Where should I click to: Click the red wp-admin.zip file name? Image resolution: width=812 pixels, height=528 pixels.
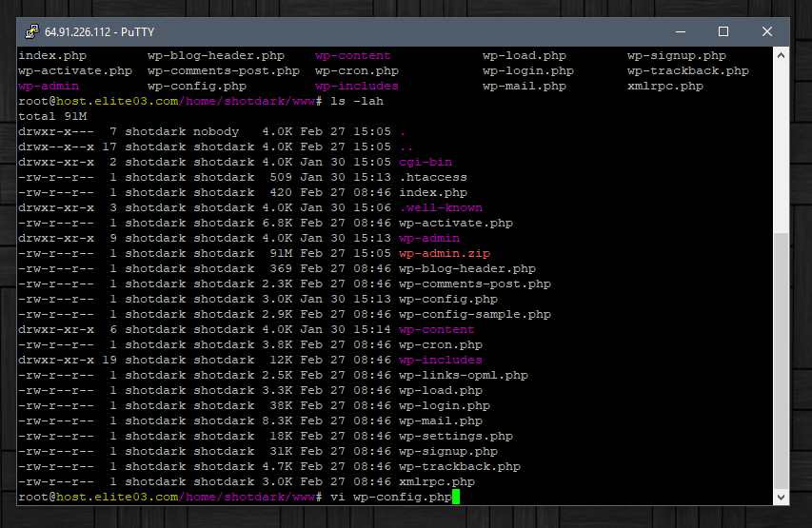(445, 253)
